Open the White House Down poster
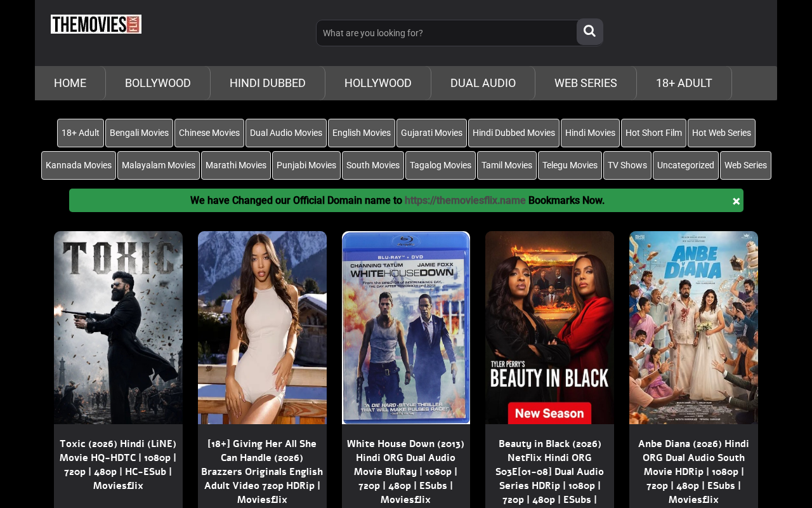This screenshot has width=812, height=508. coord(406,328)
